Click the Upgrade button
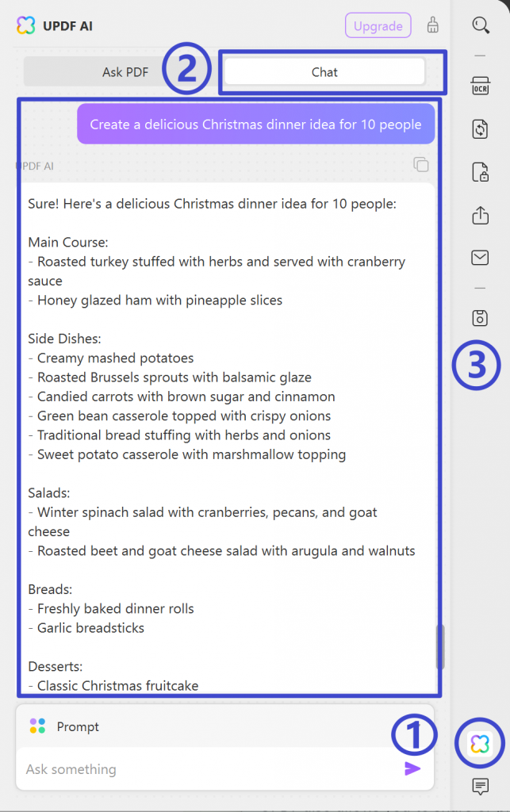This screenshot has height=812, width=510. (378, 25)
